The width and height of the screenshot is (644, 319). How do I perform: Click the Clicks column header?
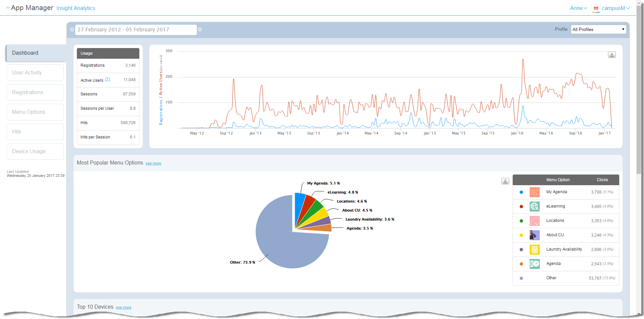tap(602, 180)
